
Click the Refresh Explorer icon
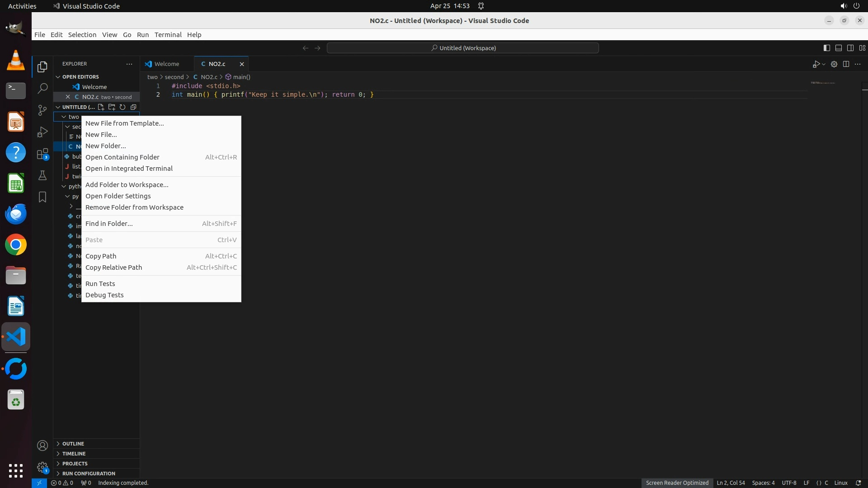point(123,107)
